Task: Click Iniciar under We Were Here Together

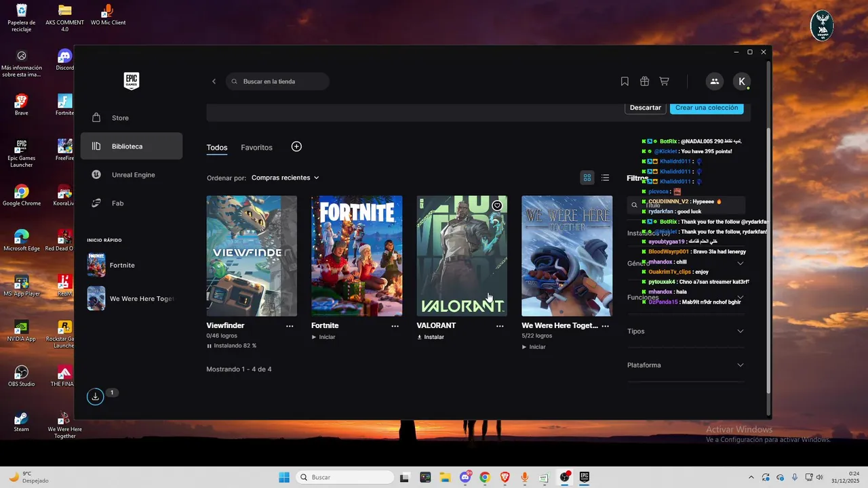Action: click(534, 347)
